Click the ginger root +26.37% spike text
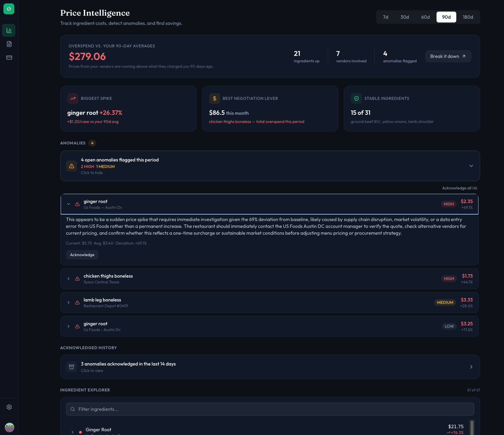The height and width of the screenshot is (435, 504). click(95, 113)
